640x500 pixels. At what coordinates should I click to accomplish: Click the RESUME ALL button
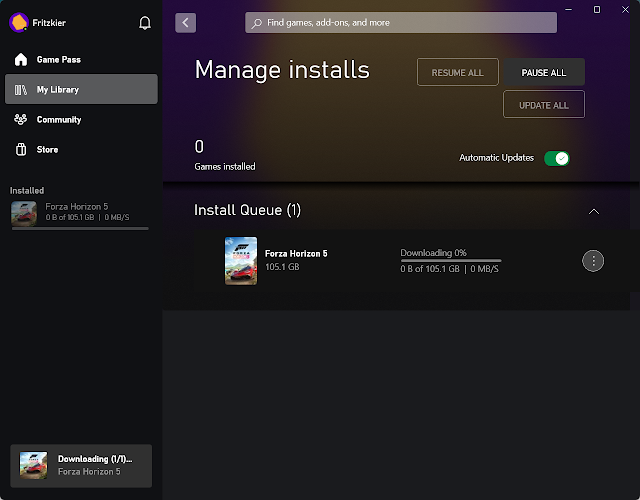pos(458,72)
